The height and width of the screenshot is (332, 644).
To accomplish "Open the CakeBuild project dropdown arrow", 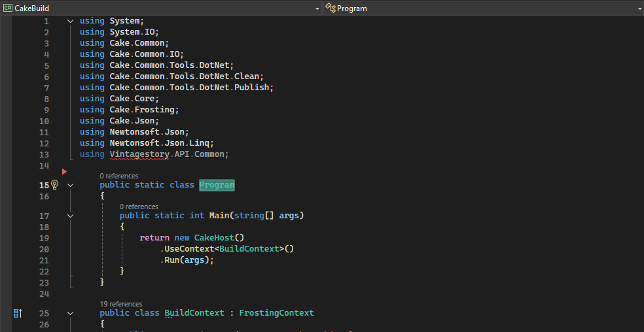I will [x=317, y=8].
